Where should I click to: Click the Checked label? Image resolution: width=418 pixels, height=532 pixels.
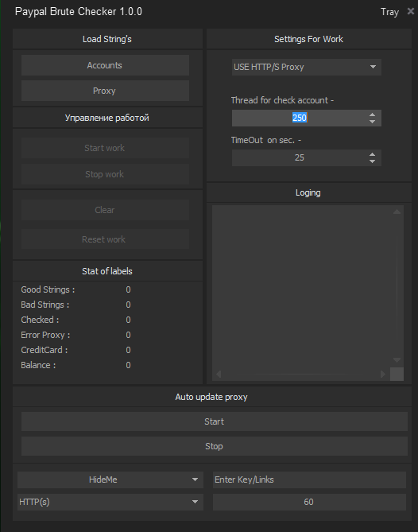pos(40,320)
